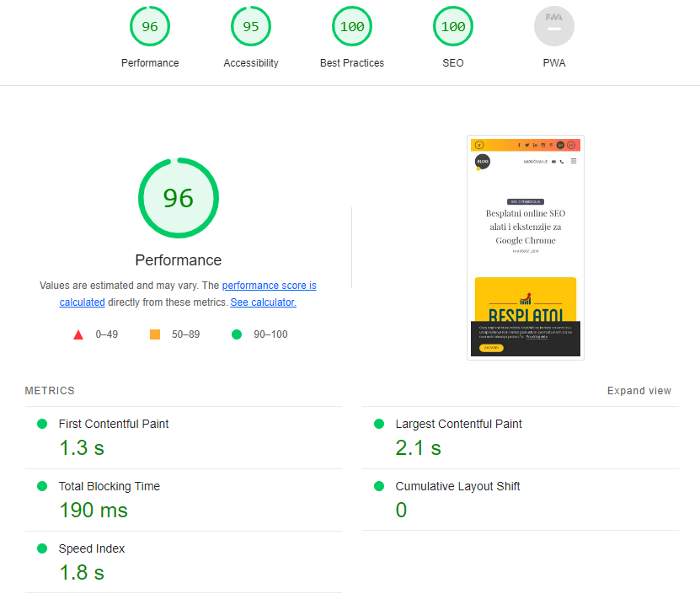Click Expand view for metrics

tap(639, 391)
